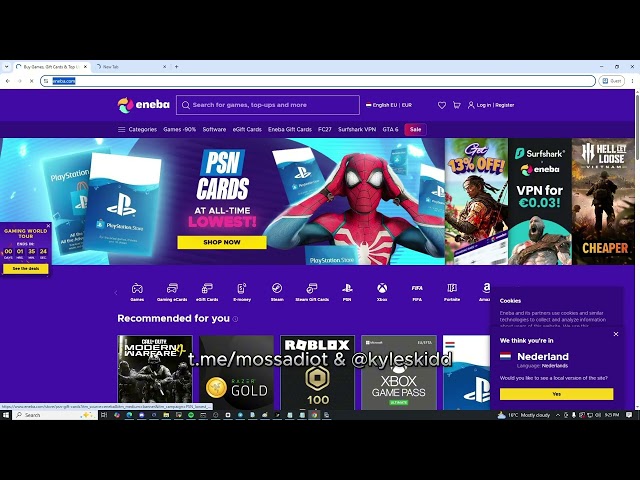Click the Recommended for you info icon
The width and height of the screenshot is (640, 480).
[236, 319]
